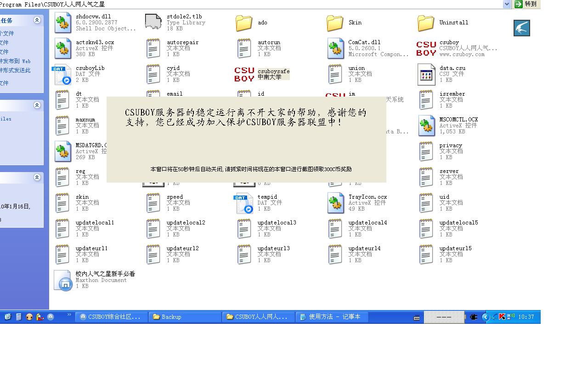The image size is (588, 368).
Task: Collapse the middle sidebar panel with its chevron
Action: (x=37, y=105)
